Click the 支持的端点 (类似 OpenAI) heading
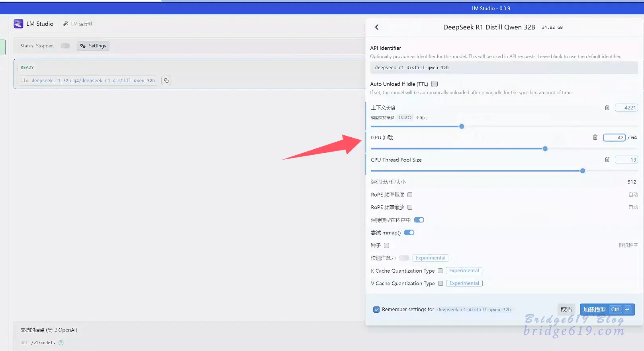 pos(49,330)
